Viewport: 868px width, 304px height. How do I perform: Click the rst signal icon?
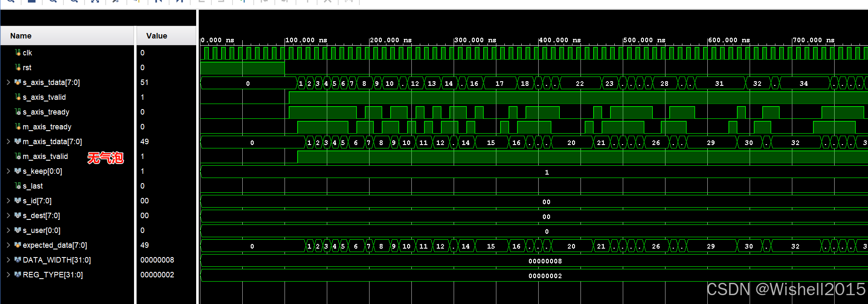[18, 67]
